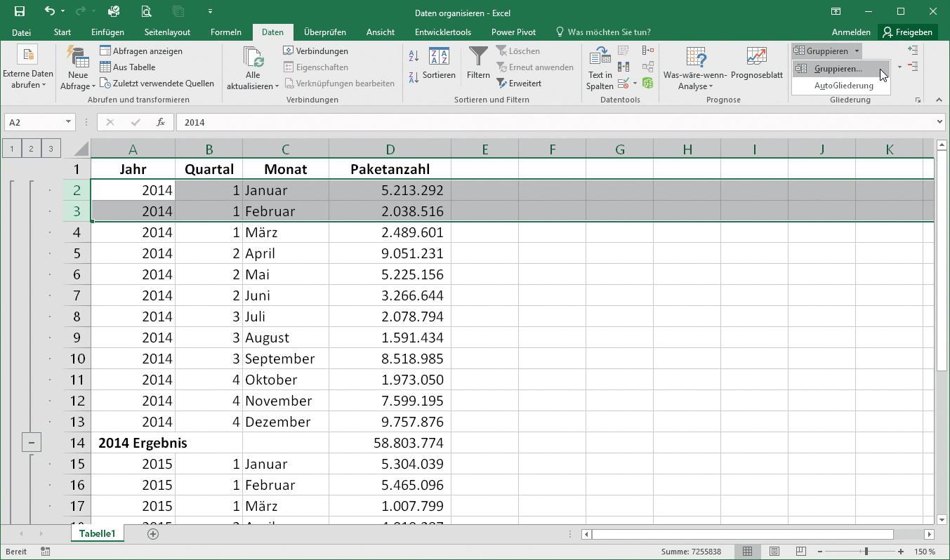Toggle the Filtern funnel button
950x560 pixels.
(478, 65)
